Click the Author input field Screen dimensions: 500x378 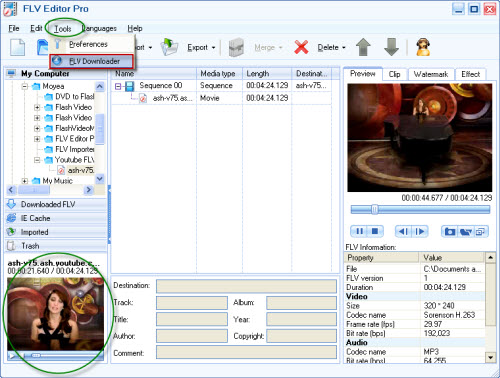click(192, 336)
